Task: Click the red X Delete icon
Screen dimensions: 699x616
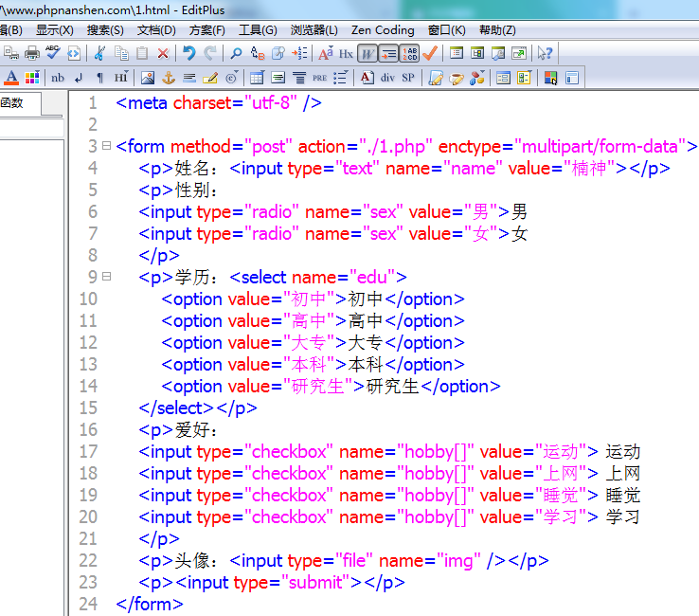Action: point(163,53)
